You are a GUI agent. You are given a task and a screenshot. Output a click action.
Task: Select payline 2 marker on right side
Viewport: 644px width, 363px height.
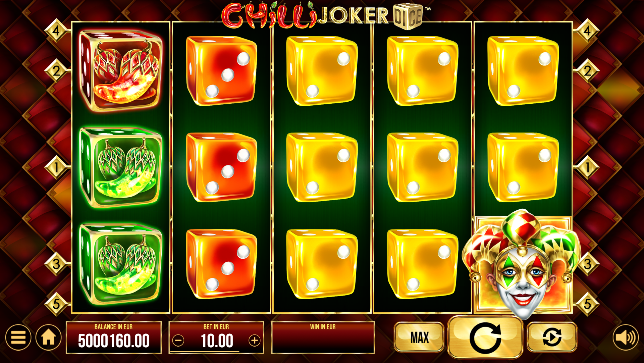587,71
